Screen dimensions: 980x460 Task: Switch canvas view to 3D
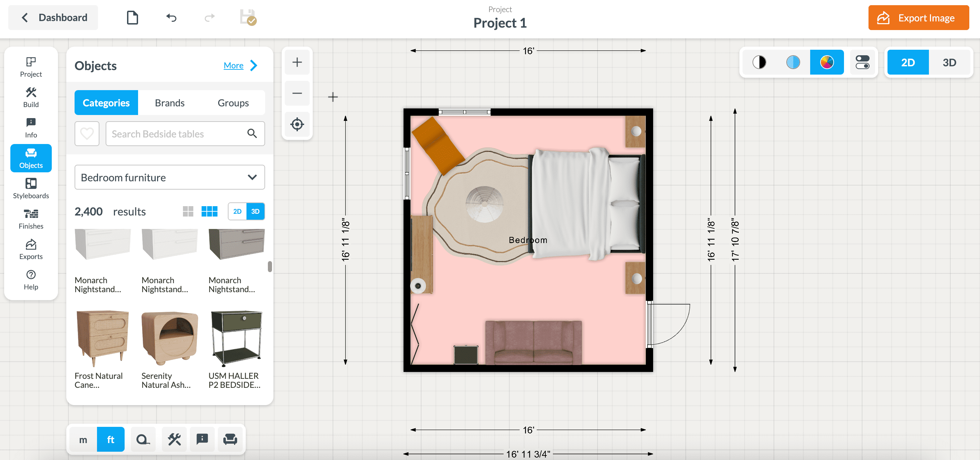point(949,63)
